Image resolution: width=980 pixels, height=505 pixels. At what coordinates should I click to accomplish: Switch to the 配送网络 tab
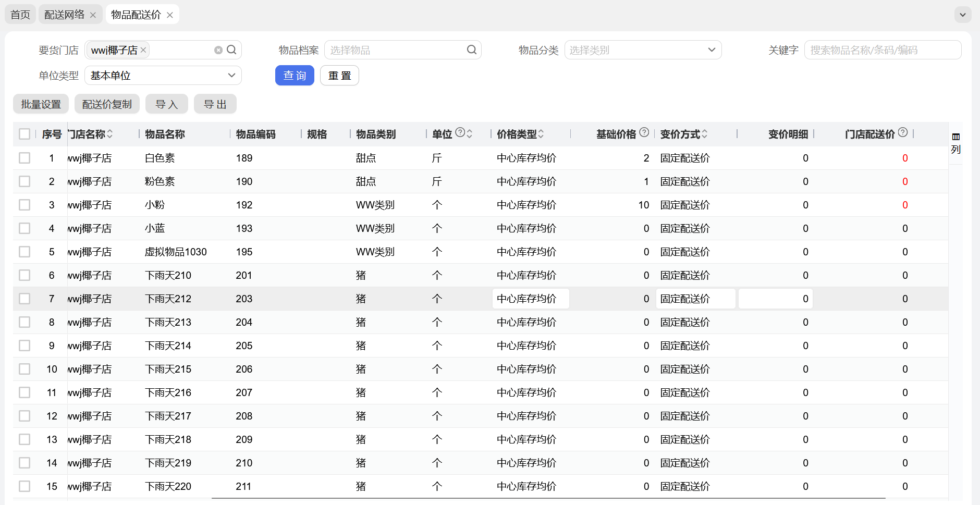point(64,15)
